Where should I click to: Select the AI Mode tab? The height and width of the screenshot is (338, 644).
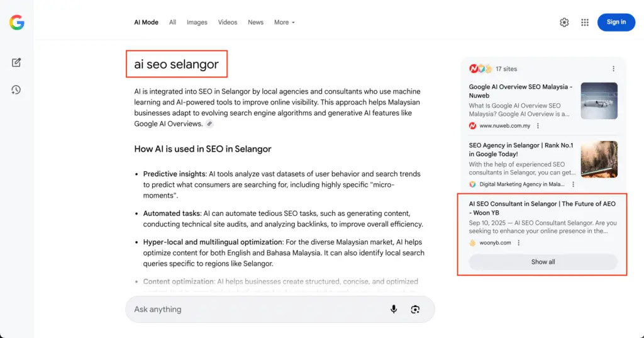coord(146,22)
